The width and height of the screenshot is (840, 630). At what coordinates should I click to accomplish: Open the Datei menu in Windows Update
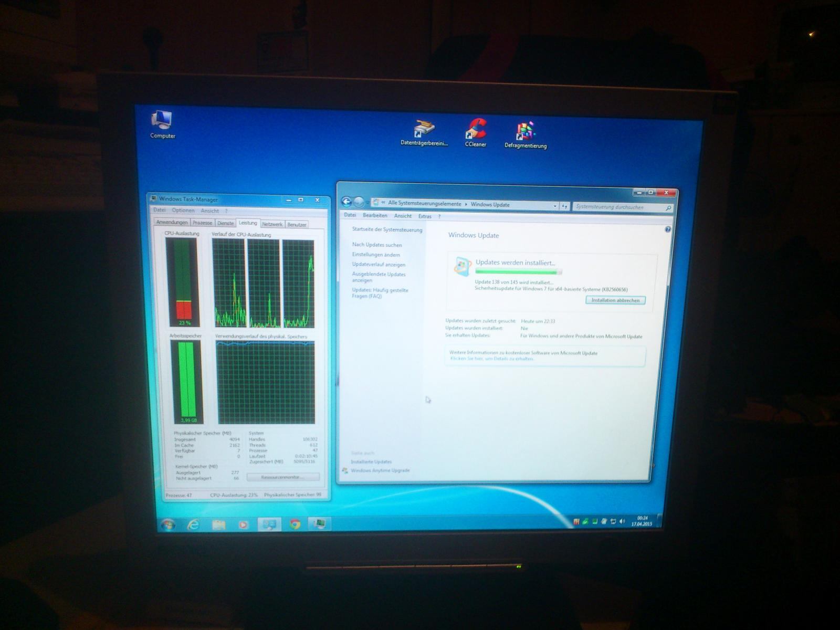[350, 215]
